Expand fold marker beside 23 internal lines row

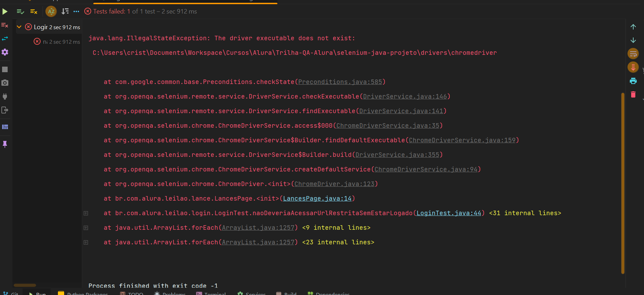(x=86, y=242)
